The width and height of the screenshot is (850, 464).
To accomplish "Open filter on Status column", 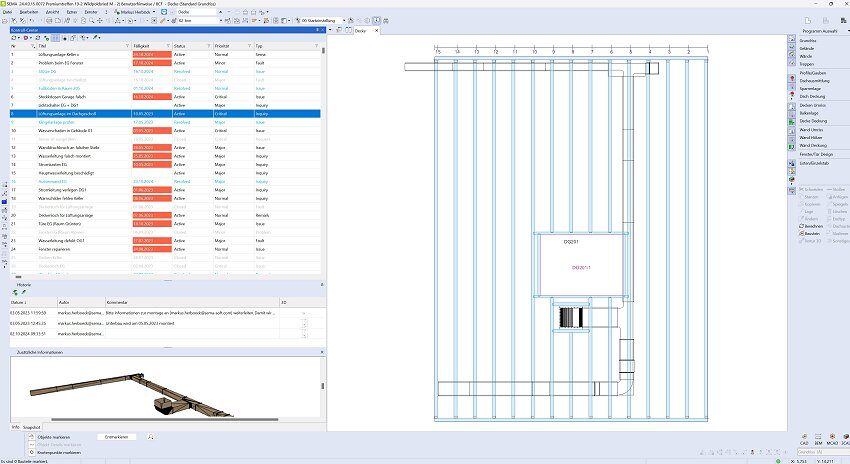I will (209, 46).
